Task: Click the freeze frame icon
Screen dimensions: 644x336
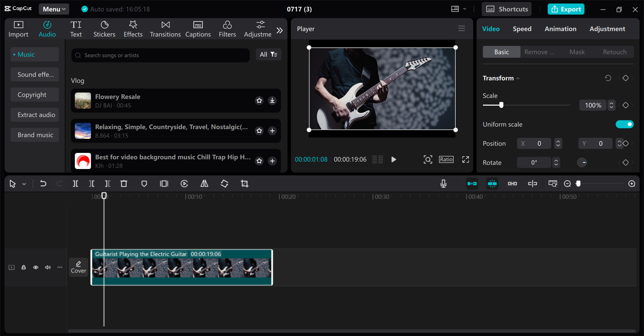Action: [x=164, y=184]
